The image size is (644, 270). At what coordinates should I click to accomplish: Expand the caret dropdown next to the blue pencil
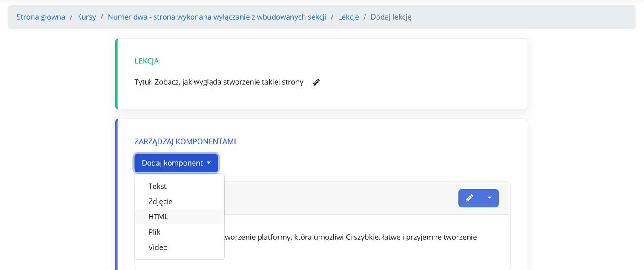click(489, 198)
